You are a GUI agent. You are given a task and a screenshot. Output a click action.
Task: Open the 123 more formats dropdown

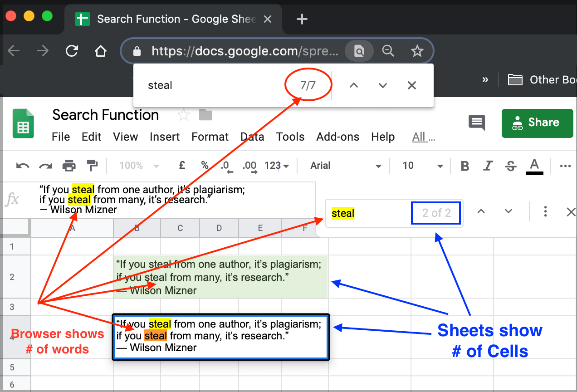[x=277, y=166]
